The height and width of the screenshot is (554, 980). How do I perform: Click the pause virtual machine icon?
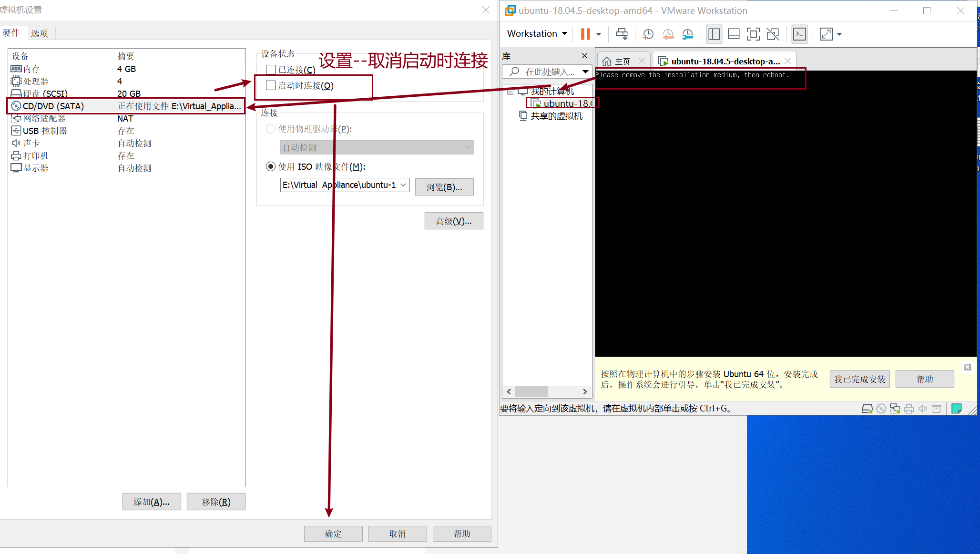click(x=585, y=34)
